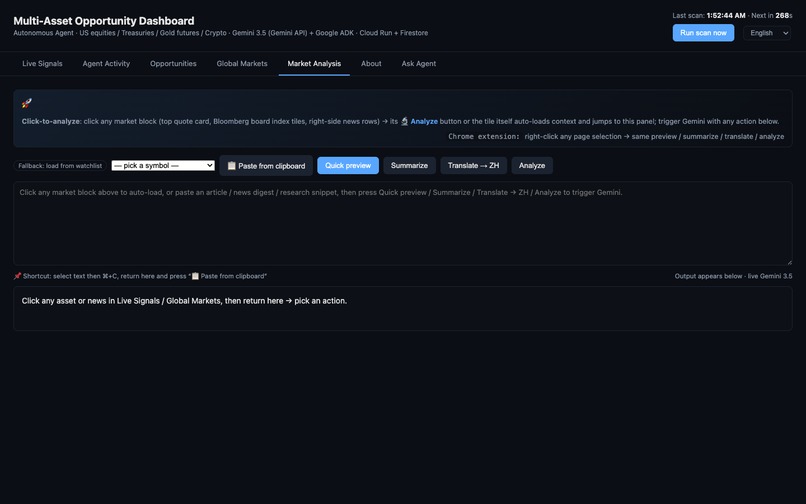
Task: Click inside the article paste text area
Action: coord(402,223)
